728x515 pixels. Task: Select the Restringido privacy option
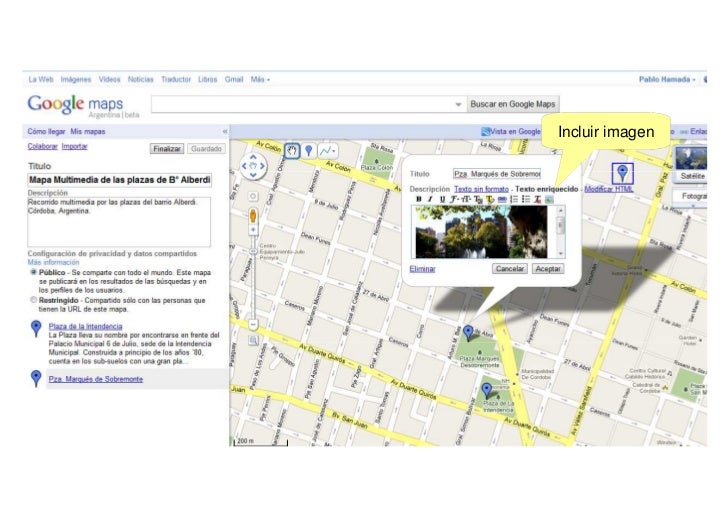[33, 300]
